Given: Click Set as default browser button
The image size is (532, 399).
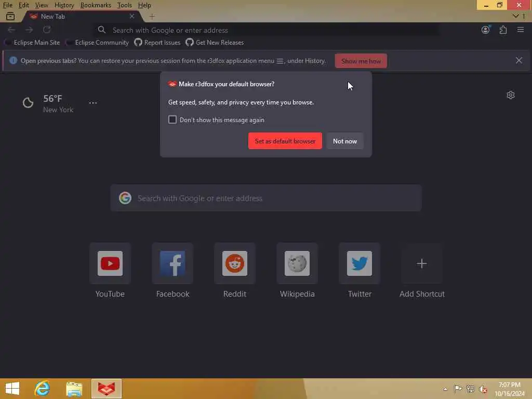Looking at the screenshot, I should (285, 141).
